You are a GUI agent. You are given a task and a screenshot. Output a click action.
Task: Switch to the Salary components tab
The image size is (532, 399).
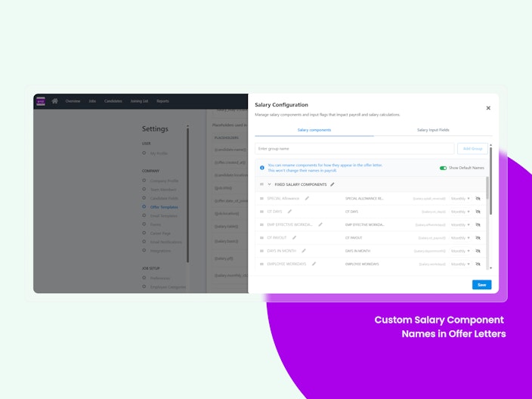coord(314,130)
